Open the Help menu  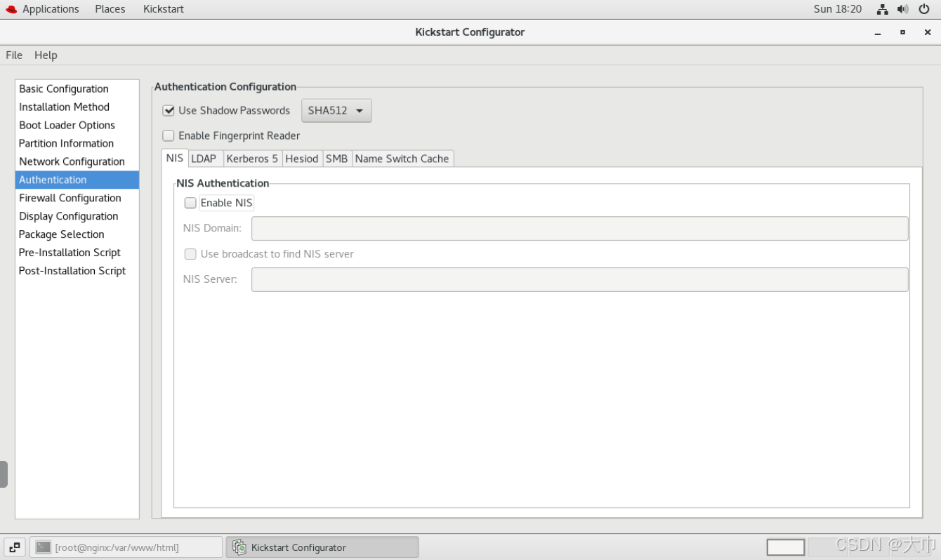point(46,55)
